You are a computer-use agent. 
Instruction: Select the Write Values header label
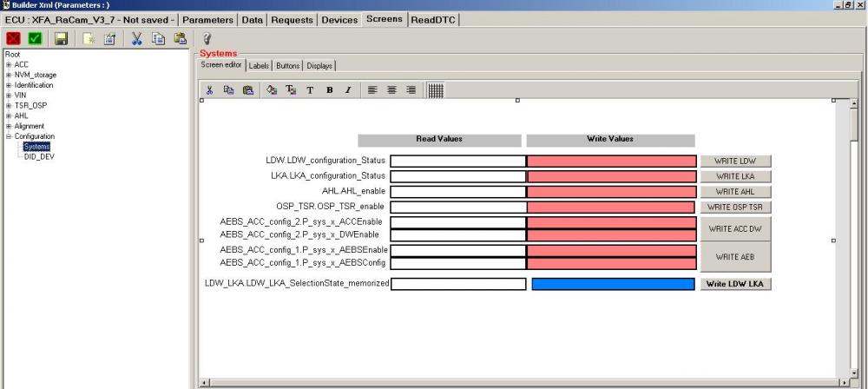point(610,140)
